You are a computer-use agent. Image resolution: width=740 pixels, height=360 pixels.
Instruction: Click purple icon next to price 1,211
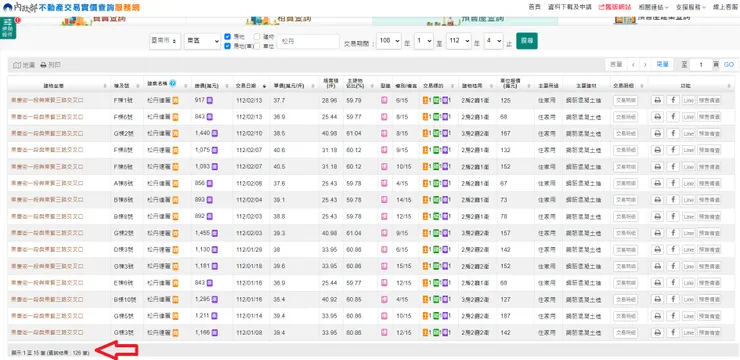tap(215, 316)
